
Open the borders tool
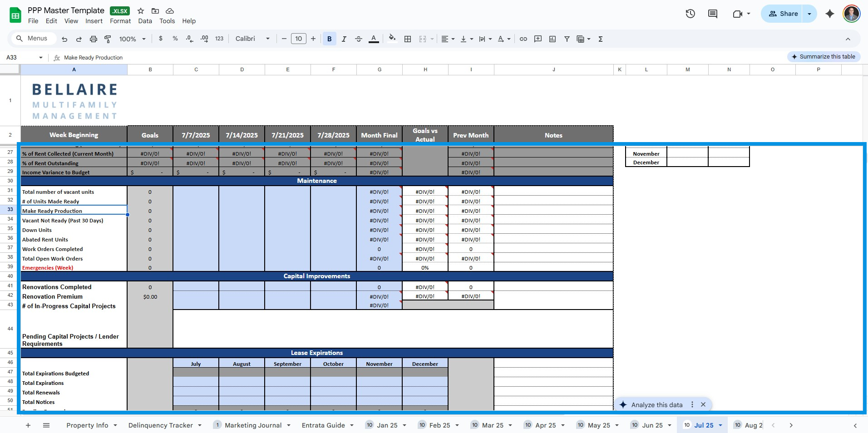[x=408, y=39]
